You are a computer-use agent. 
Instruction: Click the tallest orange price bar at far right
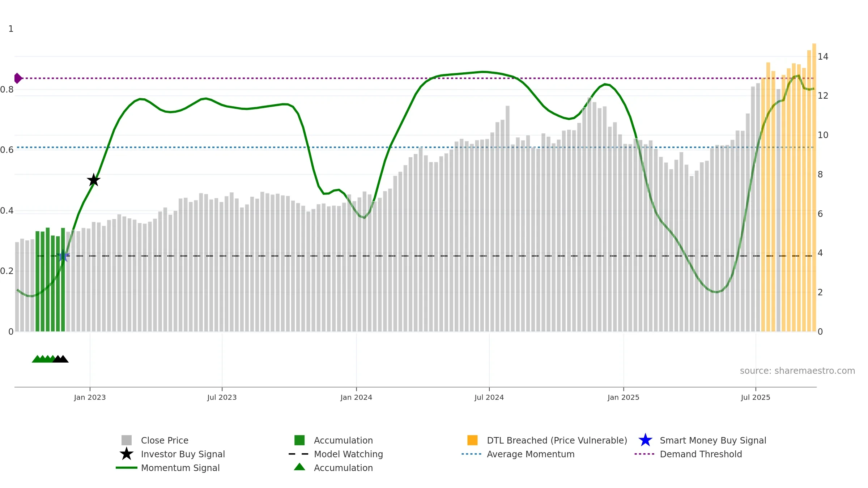point(814,187)
